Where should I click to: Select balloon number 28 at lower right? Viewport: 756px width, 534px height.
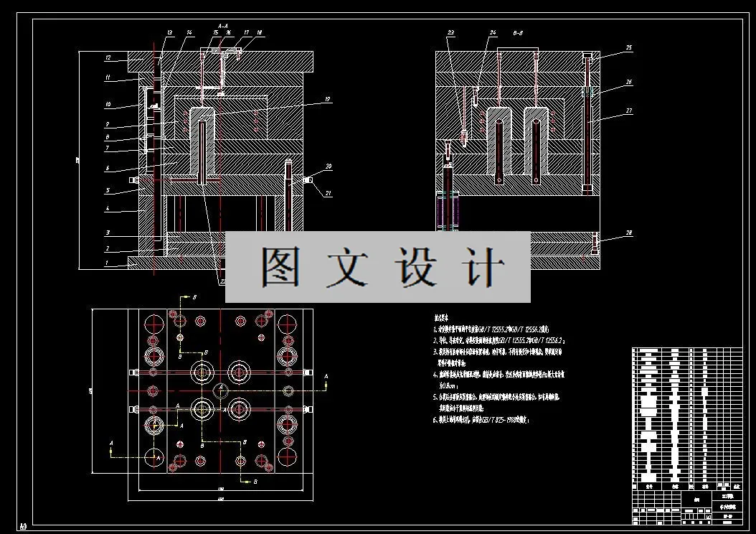tap(629, 232)
